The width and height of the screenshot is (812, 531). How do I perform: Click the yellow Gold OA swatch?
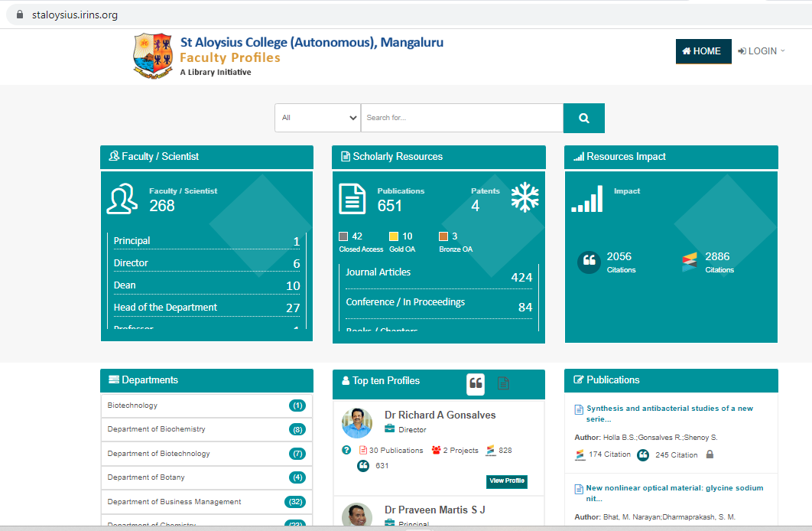coord(394,236)
